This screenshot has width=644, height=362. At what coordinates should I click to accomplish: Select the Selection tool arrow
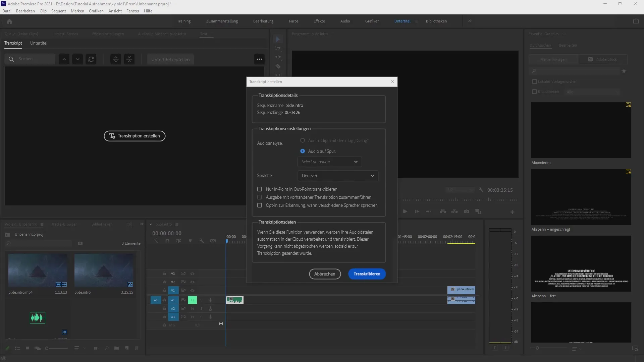point(278,39)
